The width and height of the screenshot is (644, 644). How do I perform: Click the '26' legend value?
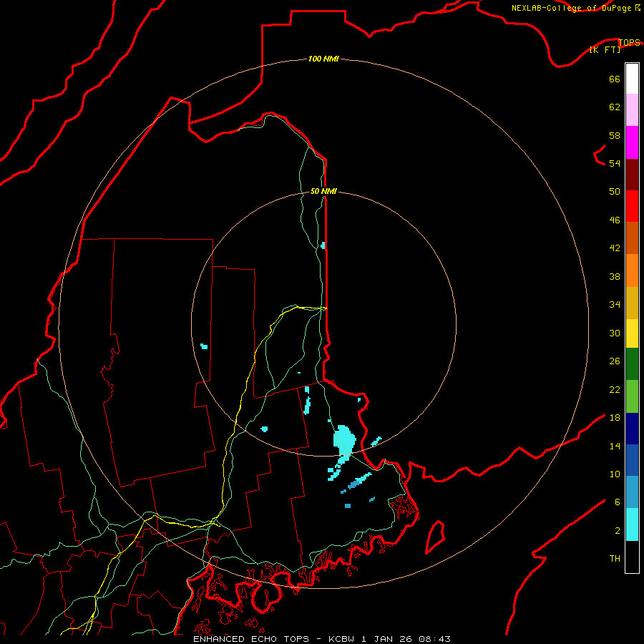point(615,361)
